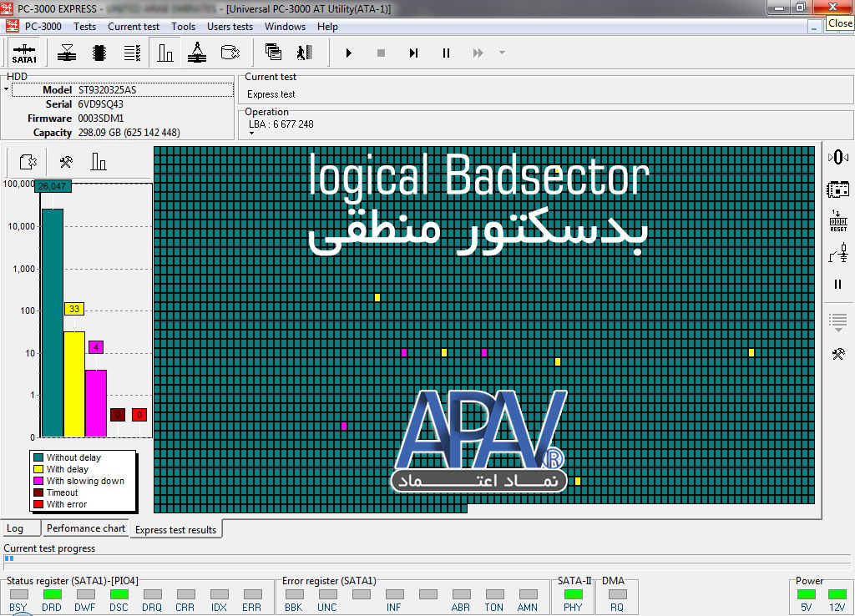The height and width of the screenshot is (616, 855).
Task: Click the With delay yellow legend swatch
Action: click(x=38, y=469)
